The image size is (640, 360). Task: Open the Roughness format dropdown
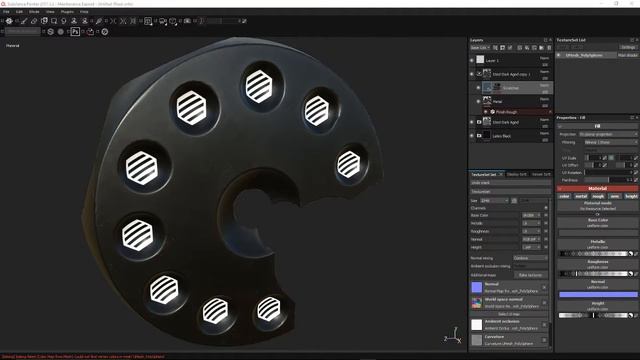click(531, 231)
